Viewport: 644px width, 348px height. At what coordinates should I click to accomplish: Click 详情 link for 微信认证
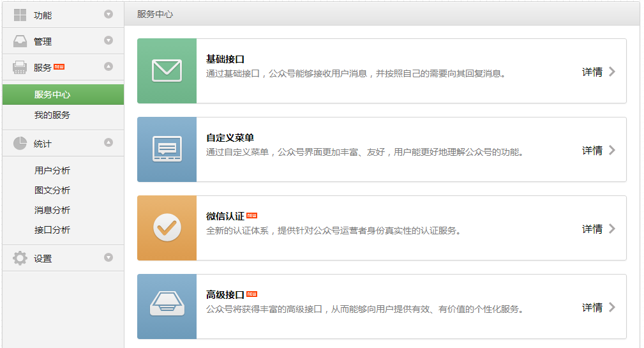tap(592, 229)
